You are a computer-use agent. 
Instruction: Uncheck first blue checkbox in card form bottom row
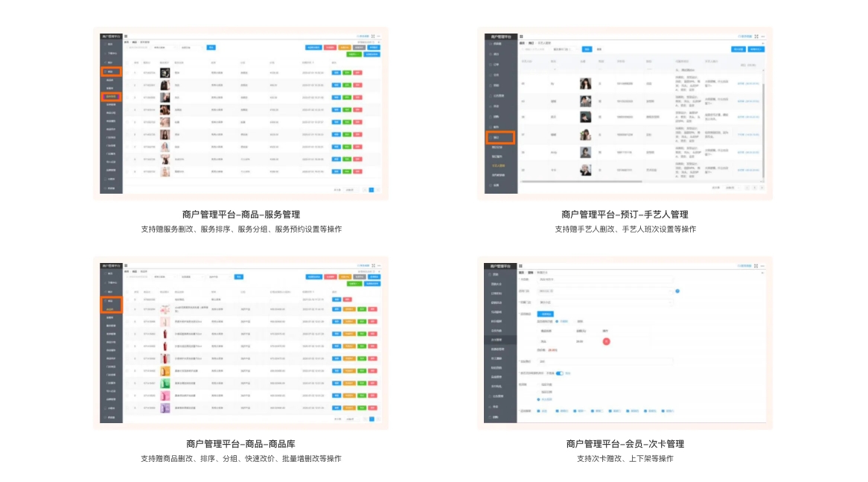(537, 410)
